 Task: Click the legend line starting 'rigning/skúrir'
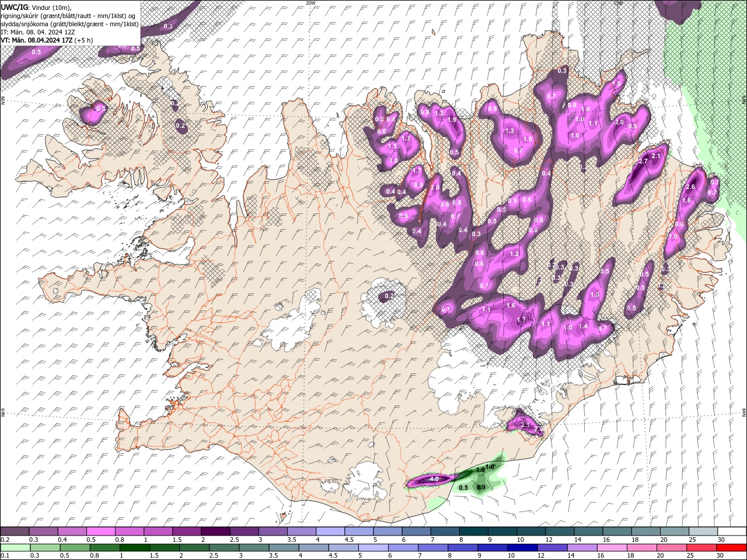click(x=68, y=16)
